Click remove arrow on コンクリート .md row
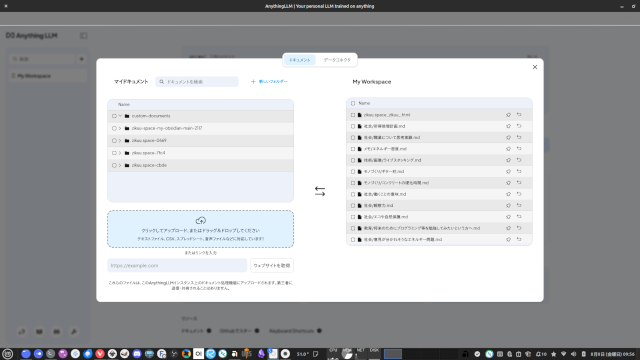The image size is (640, 360). [519, 182]
